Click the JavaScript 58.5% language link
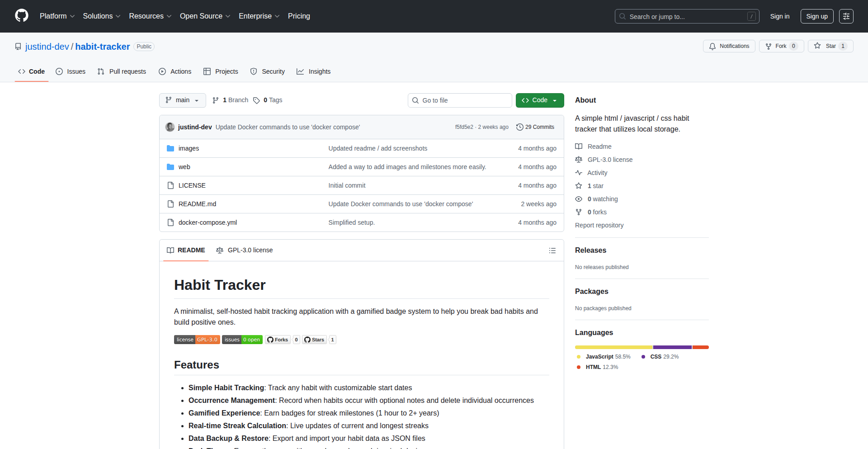Image resolution: width=868 pixels, height=449 pixels. 604,357
